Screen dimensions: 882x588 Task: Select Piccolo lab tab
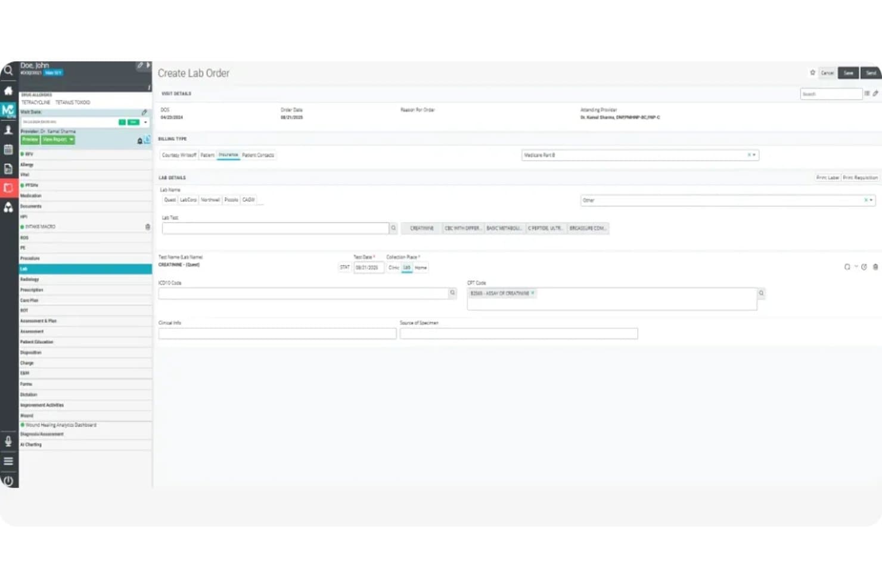(231, 200)
